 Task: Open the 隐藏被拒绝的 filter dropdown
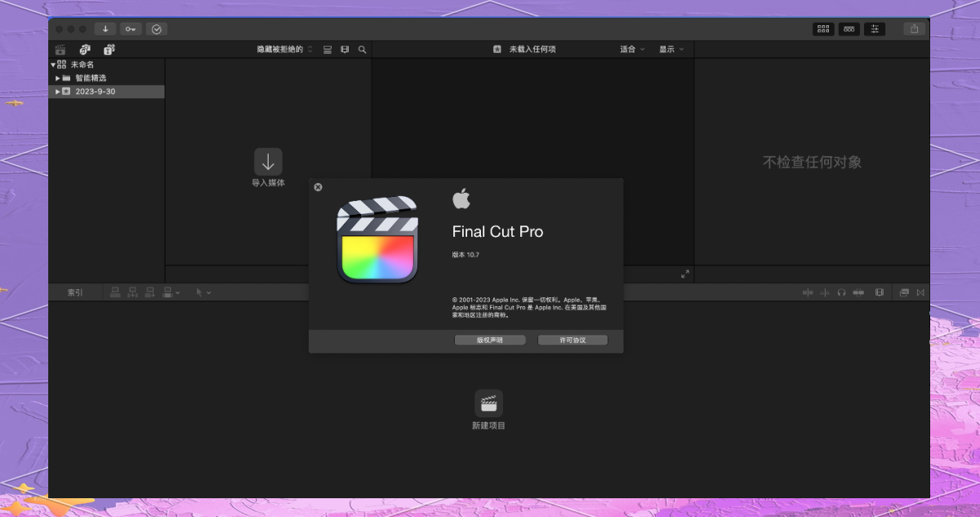click(284, 49)
